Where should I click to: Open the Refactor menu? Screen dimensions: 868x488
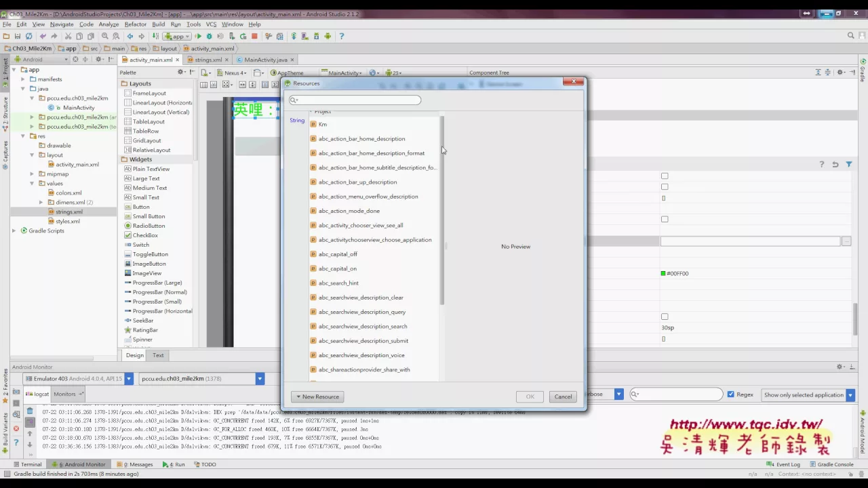pos(135,24)
